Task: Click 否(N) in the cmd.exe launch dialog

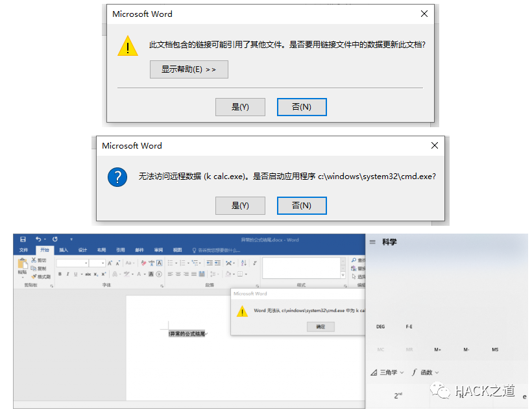Action: click(302, 206)
